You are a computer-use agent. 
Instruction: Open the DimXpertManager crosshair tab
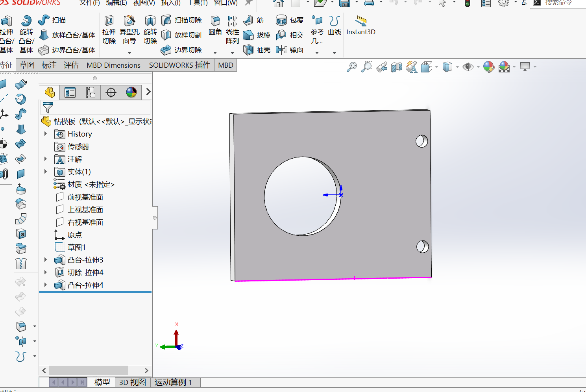click(111, 92)
